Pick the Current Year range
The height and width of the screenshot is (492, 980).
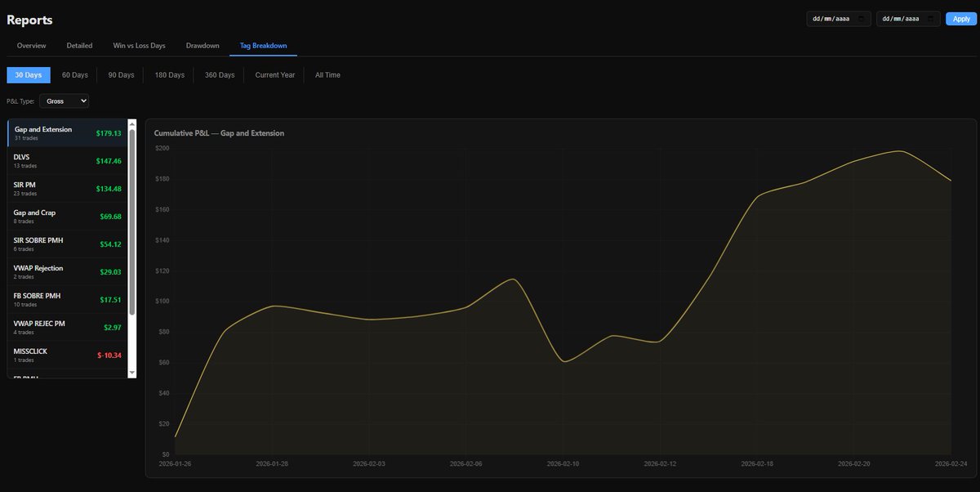click(x=275, y=75)
